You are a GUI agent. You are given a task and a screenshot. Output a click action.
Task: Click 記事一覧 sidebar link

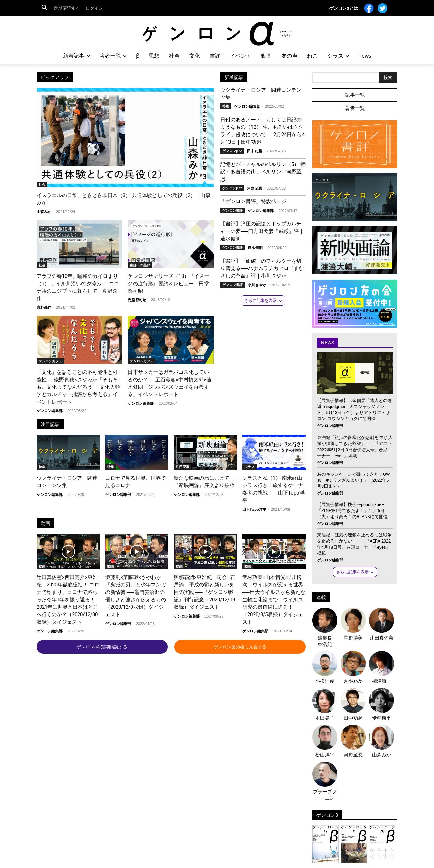coord(355,95)
